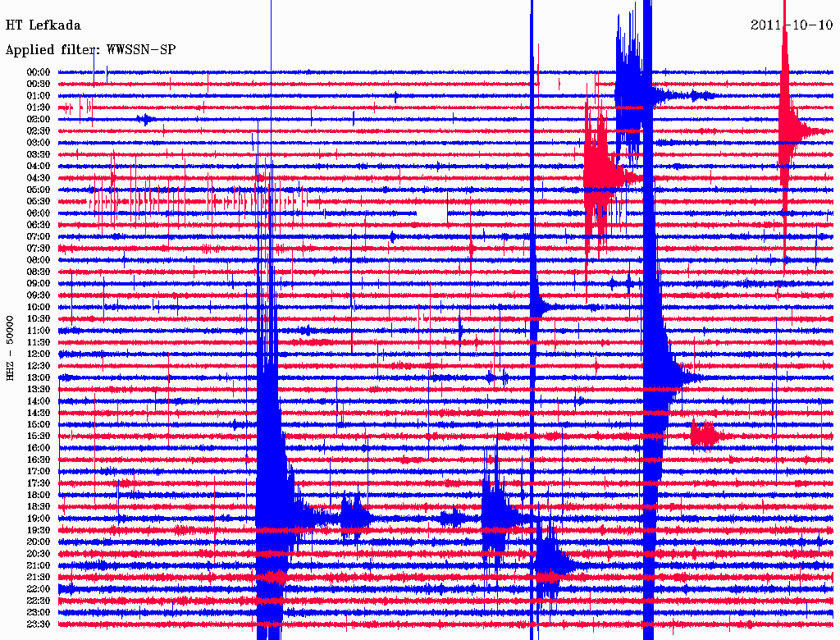Select the 11:00 time label

click(39, 331)
